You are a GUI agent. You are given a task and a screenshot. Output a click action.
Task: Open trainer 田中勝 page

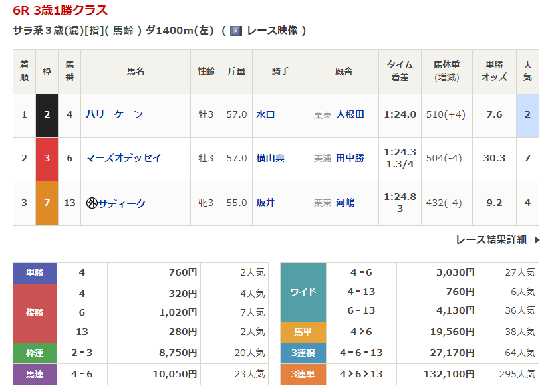click(x=350, y=158)
